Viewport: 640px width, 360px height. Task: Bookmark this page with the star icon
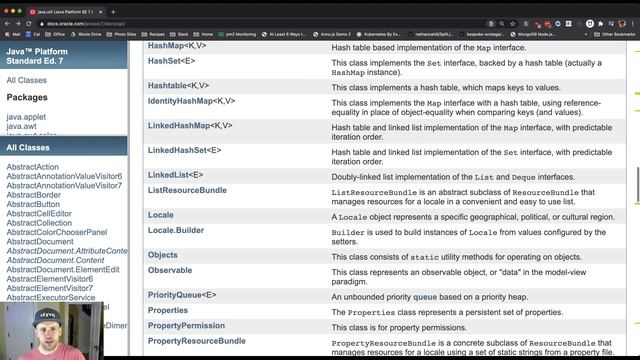tap(513, 24)
